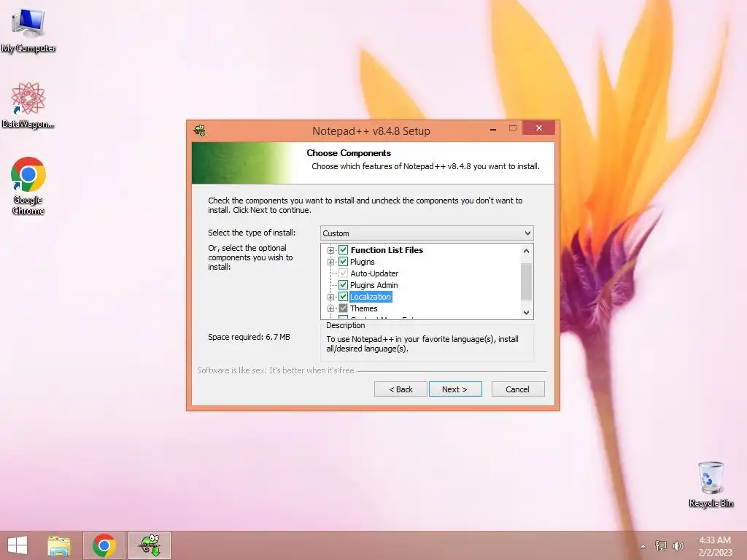
Task: Uncheck the Plugins component checkbox
Action: 343,262
